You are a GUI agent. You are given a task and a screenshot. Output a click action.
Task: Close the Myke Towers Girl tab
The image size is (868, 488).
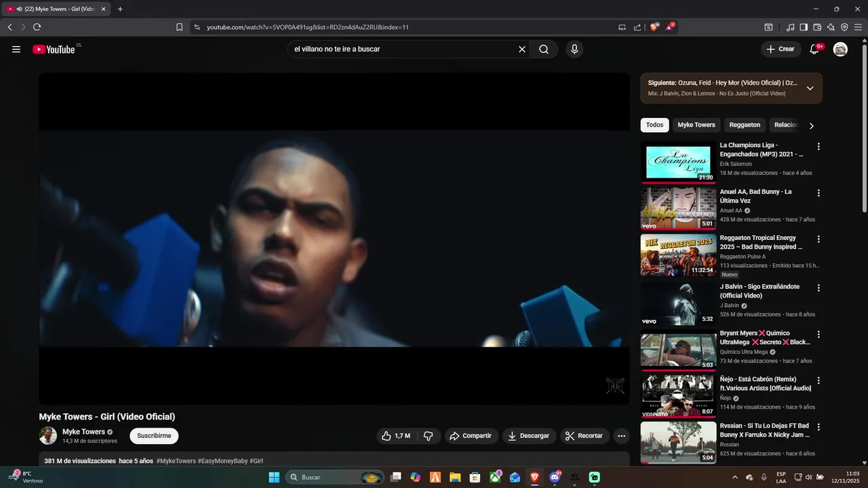[x=104, y=9]
